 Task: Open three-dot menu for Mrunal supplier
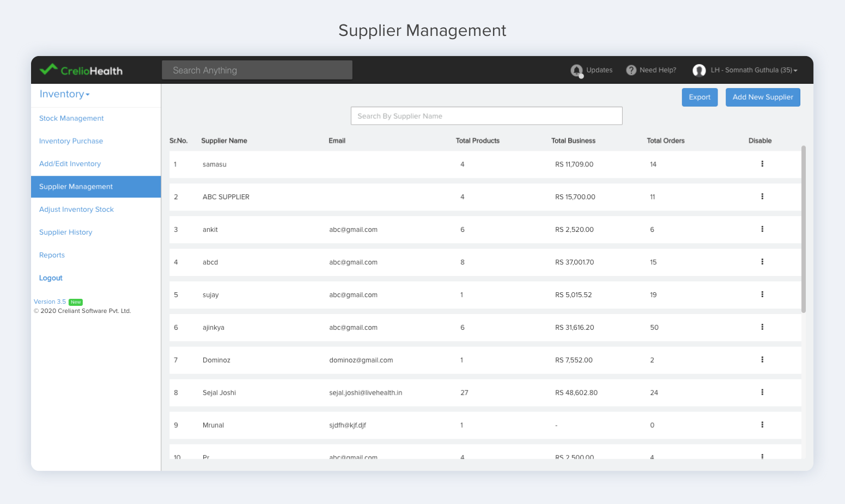[x=762, y=425]
